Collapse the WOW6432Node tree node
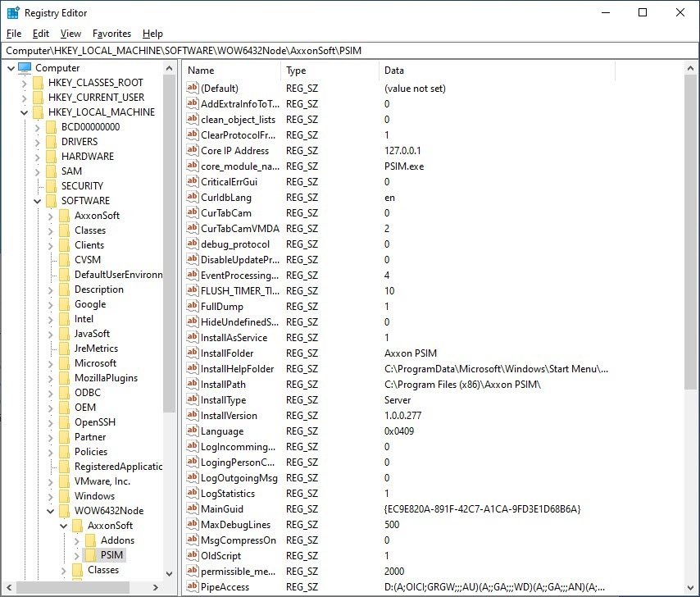Screen dimensions: 700x597 [x=51, y=511]
